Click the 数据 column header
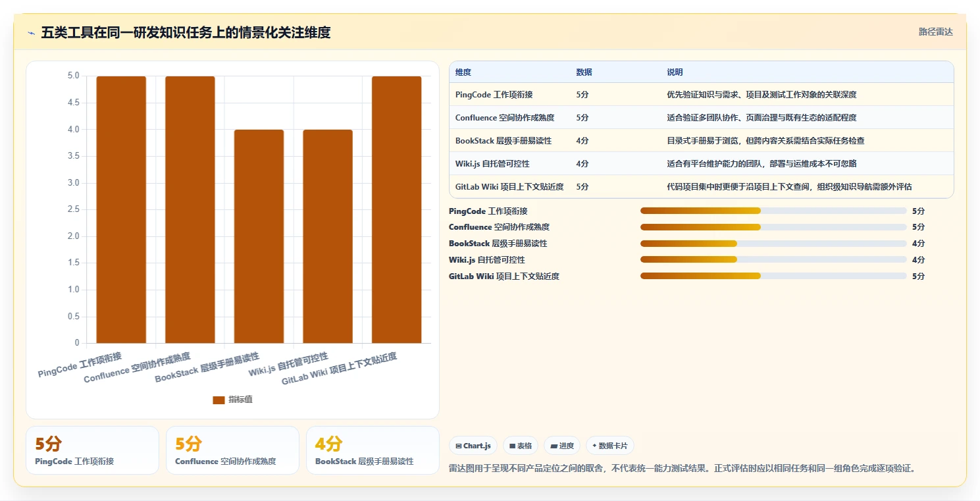Viewport: 980px width, 501px height. click(x=584, y=72)
